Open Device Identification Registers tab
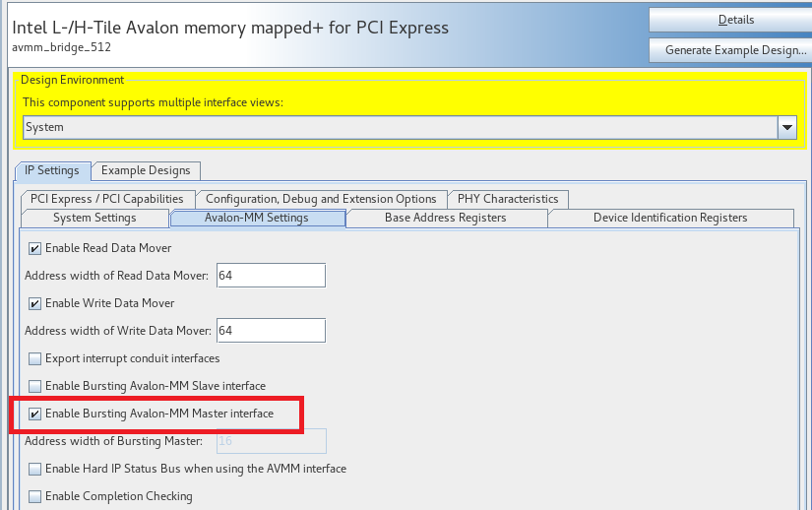Screen dimensions: 812x510 click(670, 218)
